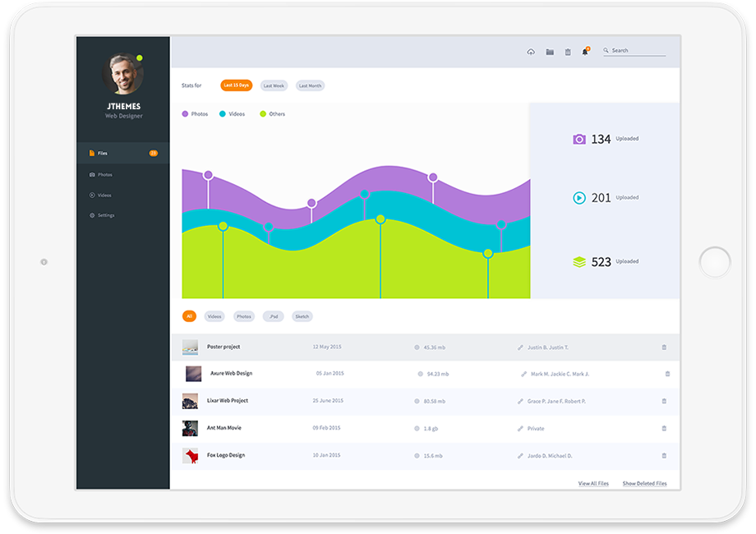Screen dimensions: 756x534
Task: Click the green layers icon beside 523
Action: point(579,262)
